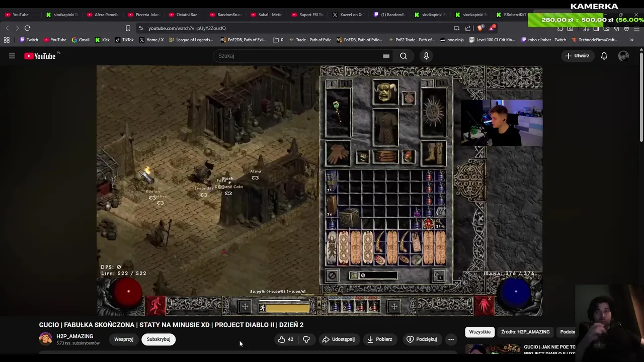Switch to the RRoberciKKT tab
Image resolution: width=644 pixels, height=362 pixels.
click(512, 15)
